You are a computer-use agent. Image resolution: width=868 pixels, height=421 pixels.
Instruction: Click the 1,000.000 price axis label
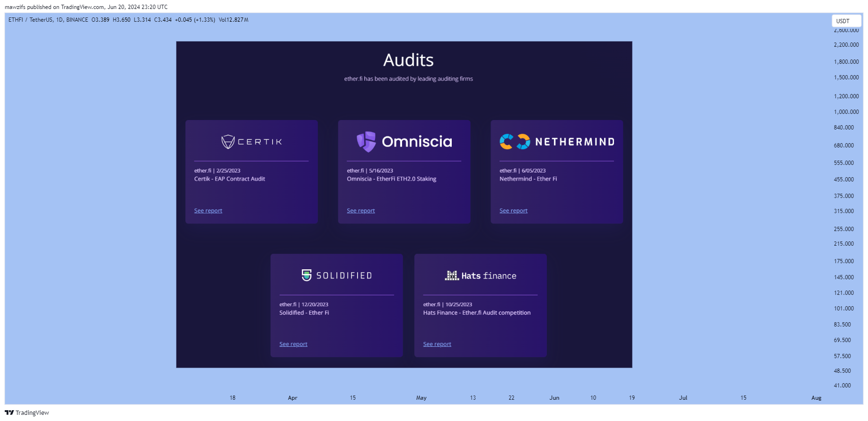click(846, 112)
